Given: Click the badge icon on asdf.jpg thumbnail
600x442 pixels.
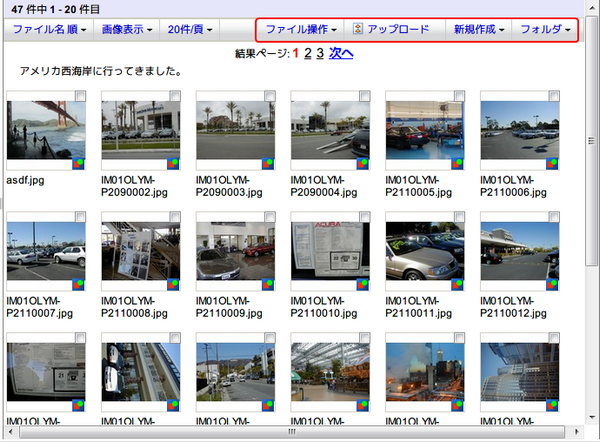Looking at the screenshot, I should pyautogui.click(x=78, y=164).
